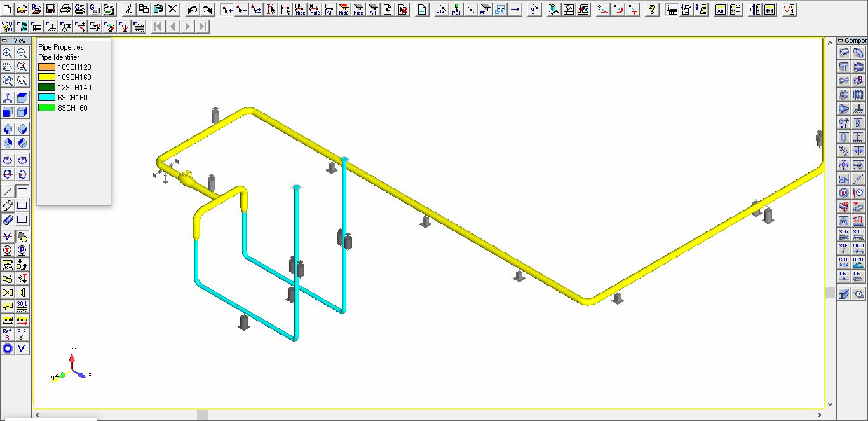Click the yellow 10SCH160 legend color swatch

click(x=46, y=78)
